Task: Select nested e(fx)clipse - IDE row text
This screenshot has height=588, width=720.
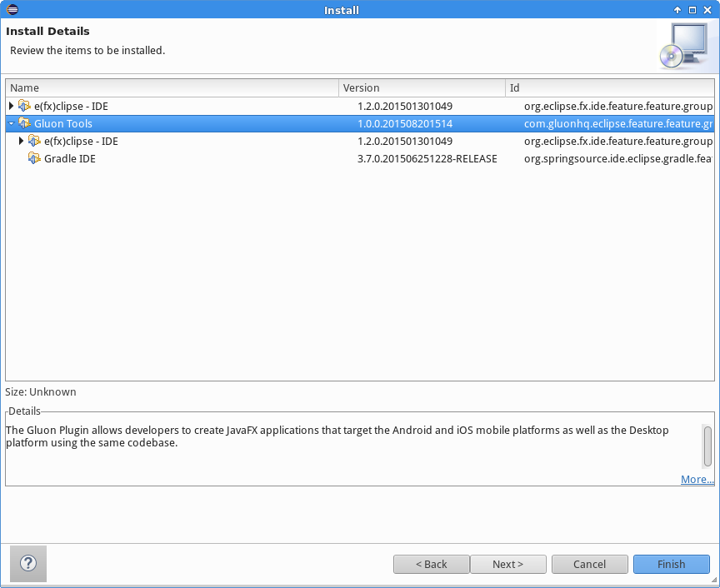Action: 81,141
